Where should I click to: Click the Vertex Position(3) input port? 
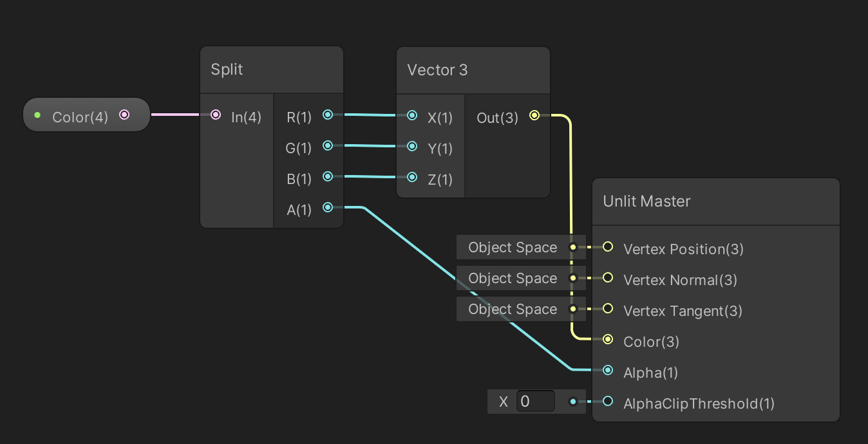608,247
